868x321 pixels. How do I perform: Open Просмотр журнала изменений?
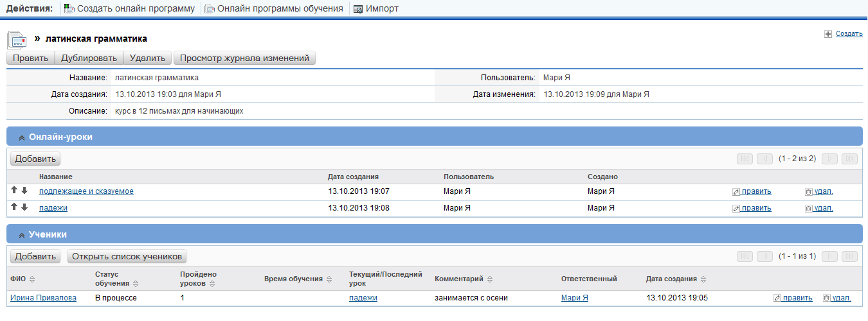(x=244, y=58)
